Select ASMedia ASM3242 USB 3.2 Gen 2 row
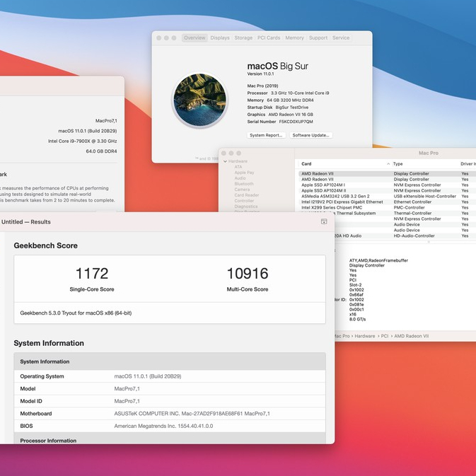 pos(335,196)
